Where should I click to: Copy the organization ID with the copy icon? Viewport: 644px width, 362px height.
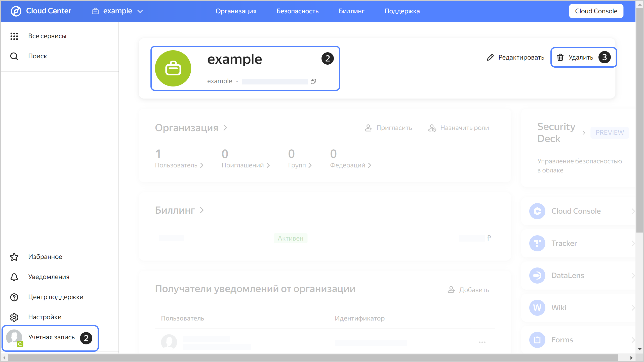pos(313,81)
